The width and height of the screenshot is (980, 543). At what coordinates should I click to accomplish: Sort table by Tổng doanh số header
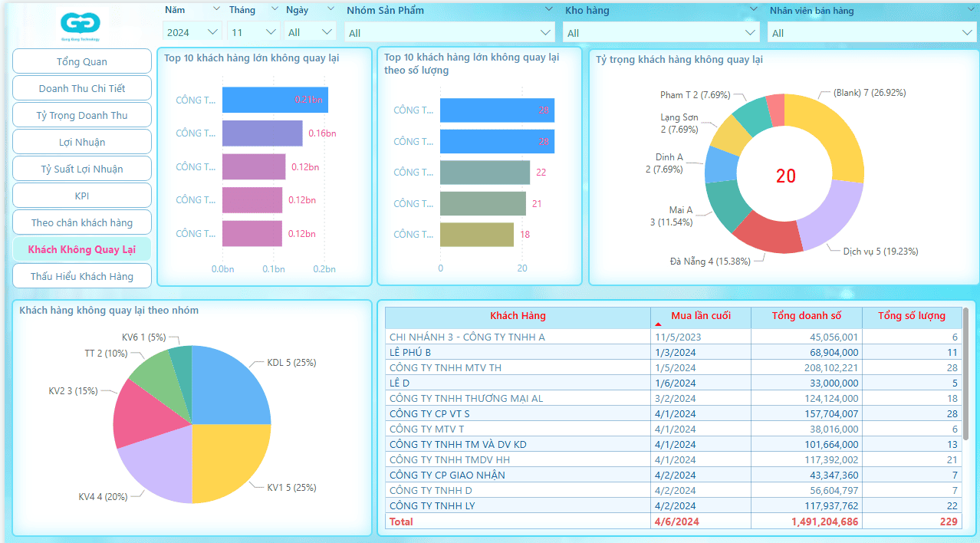pos(806,316)
